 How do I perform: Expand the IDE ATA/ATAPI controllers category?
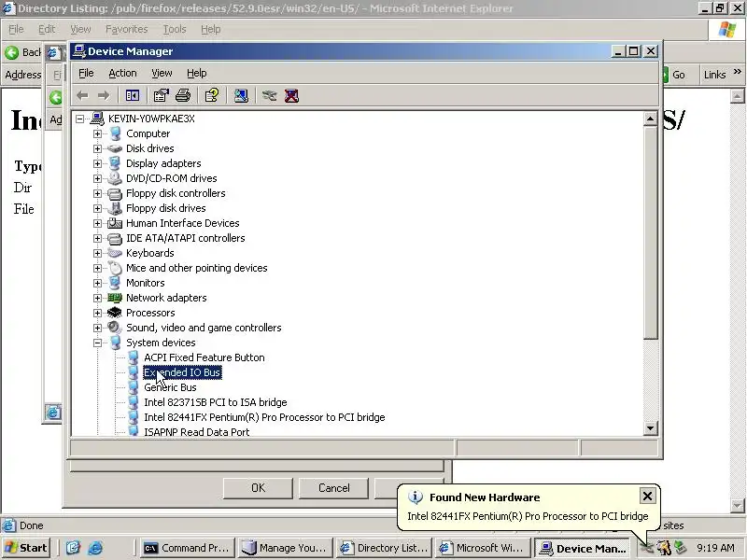click(97, 238)
